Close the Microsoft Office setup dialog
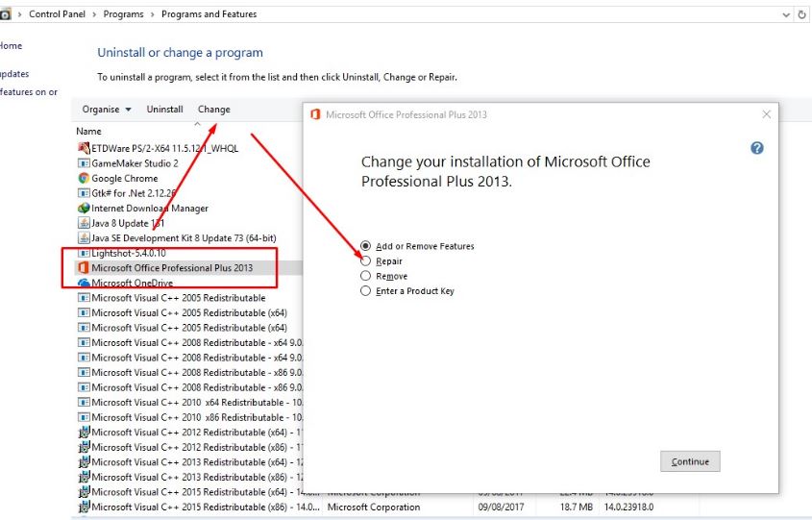 coord(767,114)
